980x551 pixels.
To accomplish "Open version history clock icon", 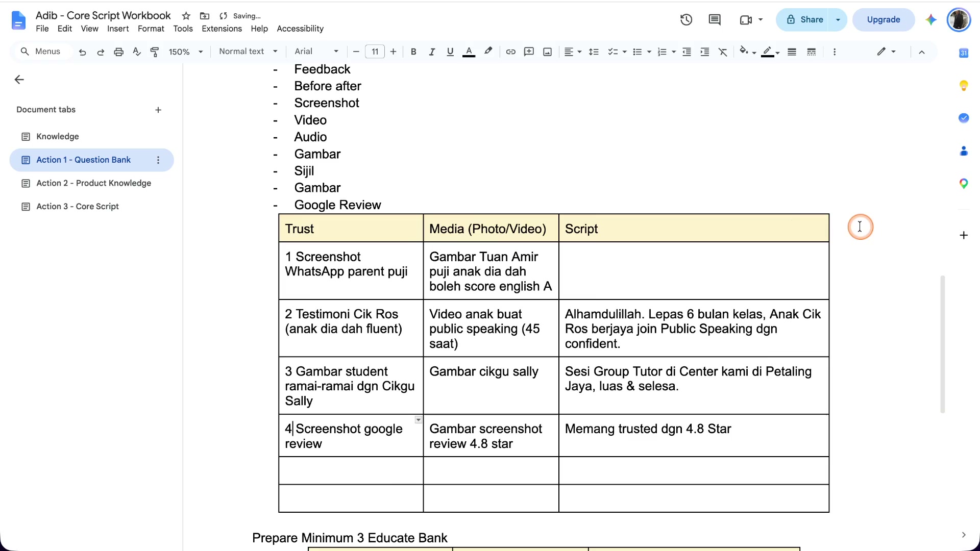I will tap(686, 20).
